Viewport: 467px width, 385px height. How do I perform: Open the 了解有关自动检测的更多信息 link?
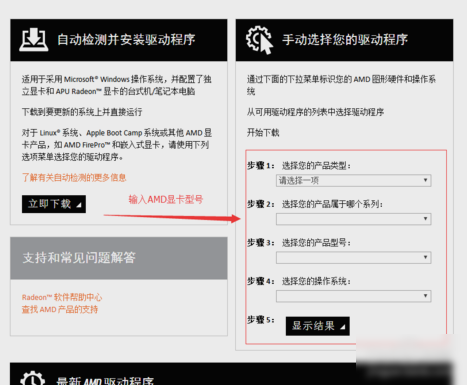point(74,178)
